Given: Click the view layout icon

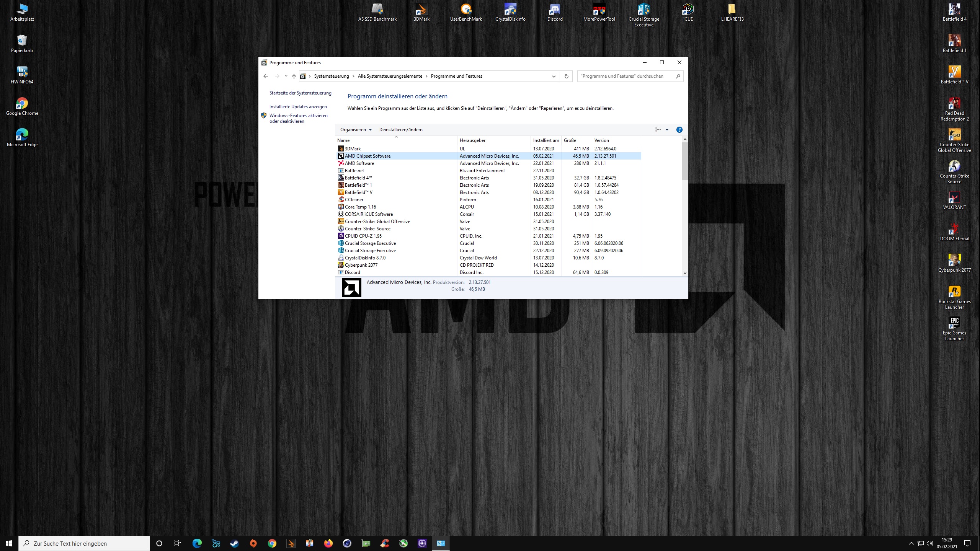Looking at the screenshot, I should pos(658,130).
